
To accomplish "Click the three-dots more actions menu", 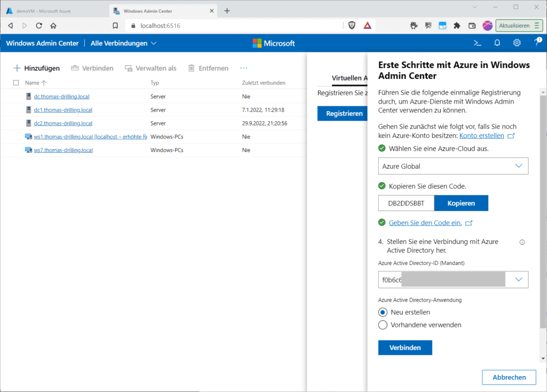I will pos(244,68).
